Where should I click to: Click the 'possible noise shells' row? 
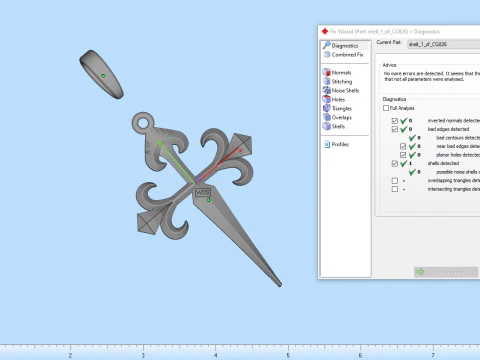click(445, 172)
